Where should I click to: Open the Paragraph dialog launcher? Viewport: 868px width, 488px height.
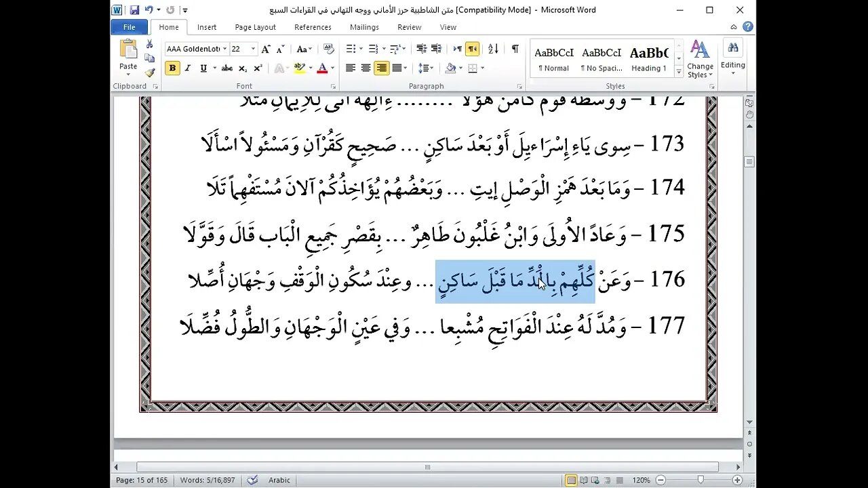pos(519,87)
